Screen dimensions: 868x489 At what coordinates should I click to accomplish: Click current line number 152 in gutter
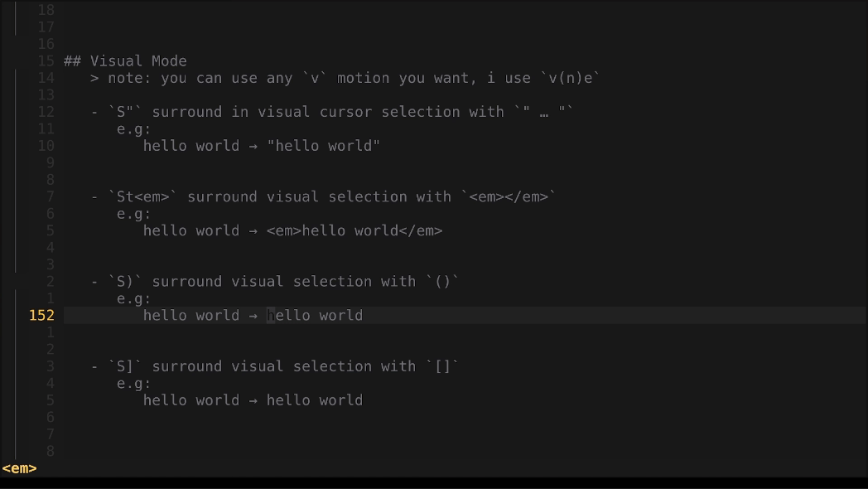click(x=41, y=316)
